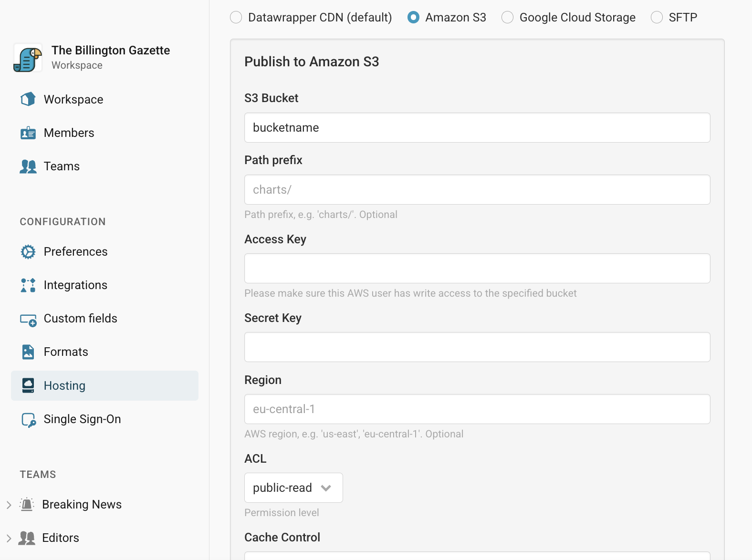Click the Breaking News siren icon
752x560 pixels.
(x=27, y=504)
